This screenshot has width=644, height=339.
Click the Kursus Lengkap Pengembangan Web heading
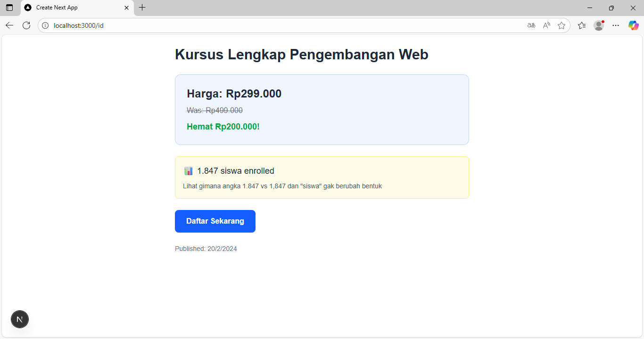[301, 55]
